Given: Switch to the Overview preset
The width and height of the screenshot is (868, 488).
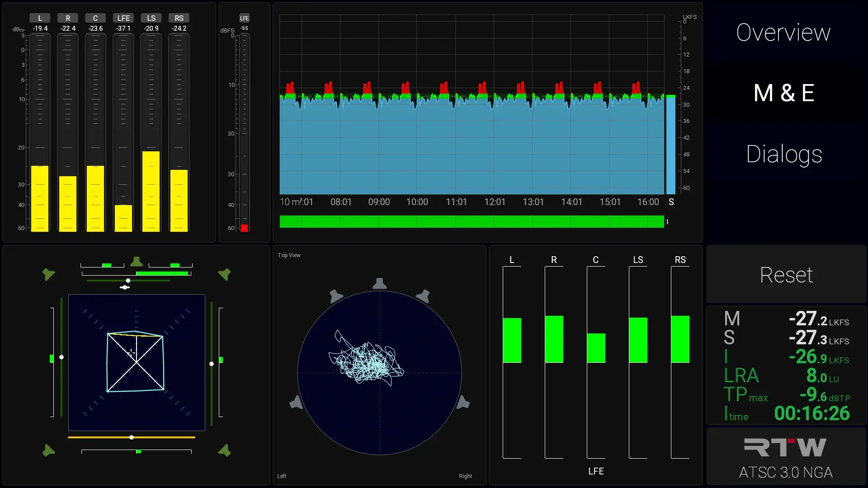Looking at the screenshot, I should pyautogui.click(x=783, y=33).
